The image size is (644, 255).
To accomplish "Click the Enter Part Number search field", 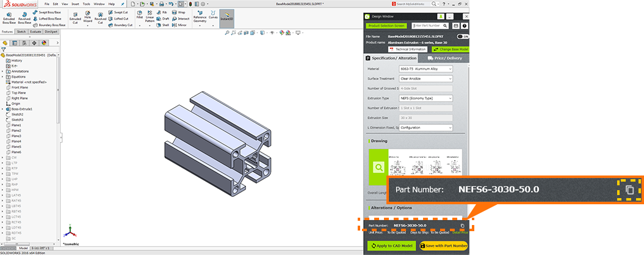I will (431, 26).
